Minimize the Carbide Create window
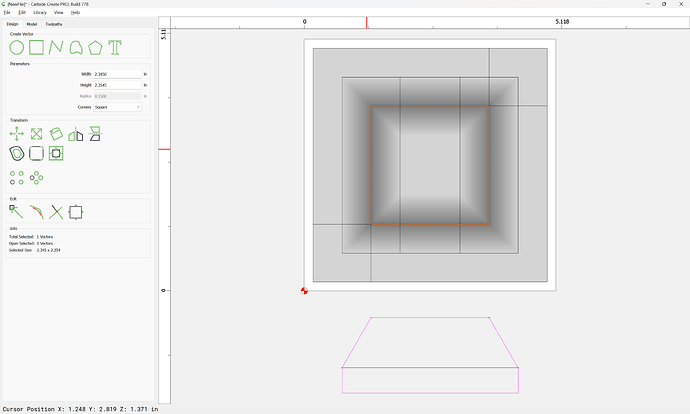This screenshot has width=690, height=414. tap(648, 4)
